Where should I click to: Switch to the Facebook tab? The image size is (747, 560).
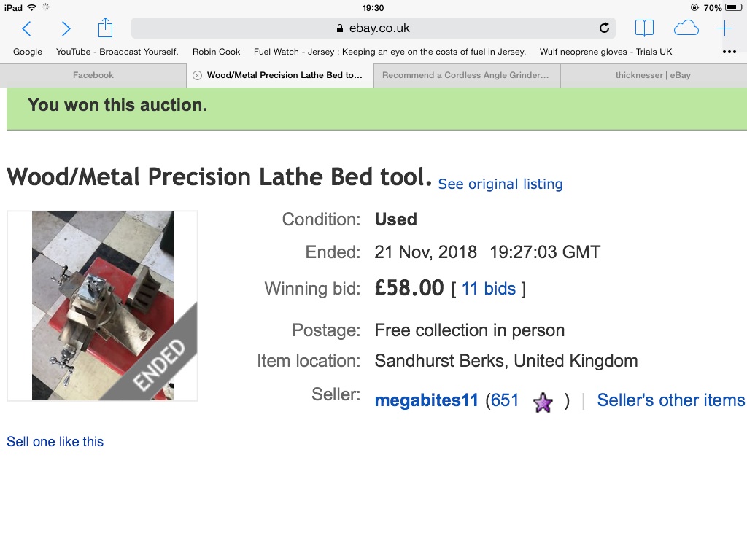[x=93, y=75]
